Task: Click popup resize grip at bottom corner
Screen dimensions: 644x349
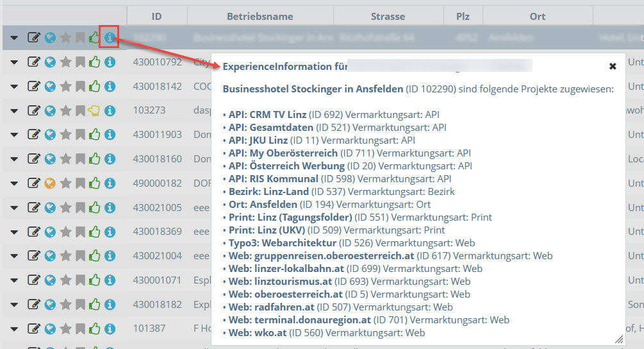Action: click(619, 339)
